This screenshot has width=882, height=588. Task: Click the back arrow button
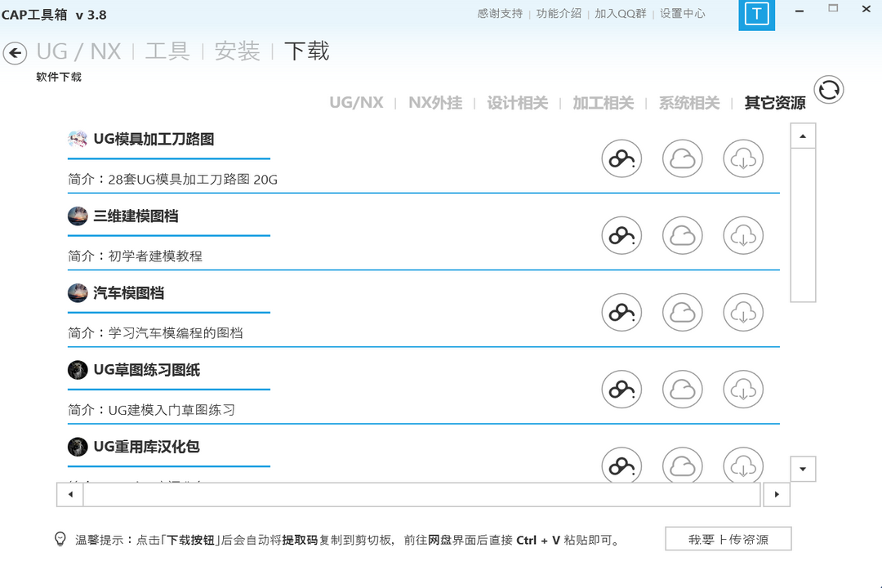(x=15, y=53)
